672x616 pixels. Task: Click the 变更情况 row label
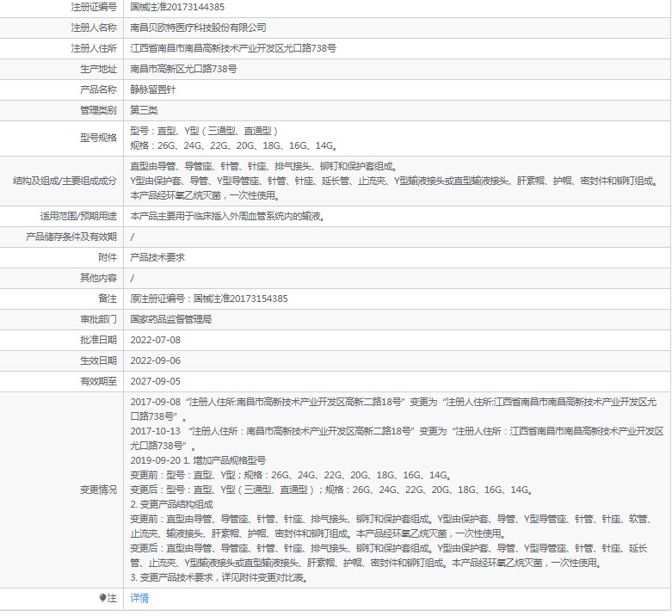[x=98, y=490]
